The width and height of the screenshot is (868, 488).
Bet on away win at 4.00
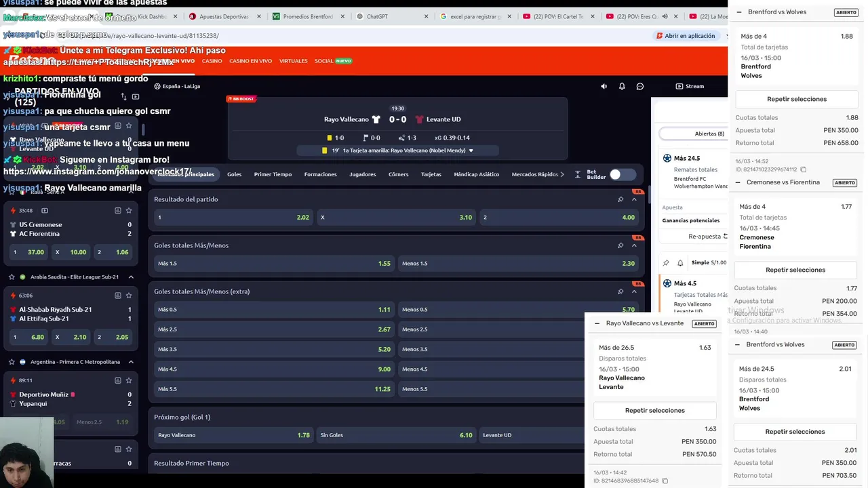click(559, 218)
